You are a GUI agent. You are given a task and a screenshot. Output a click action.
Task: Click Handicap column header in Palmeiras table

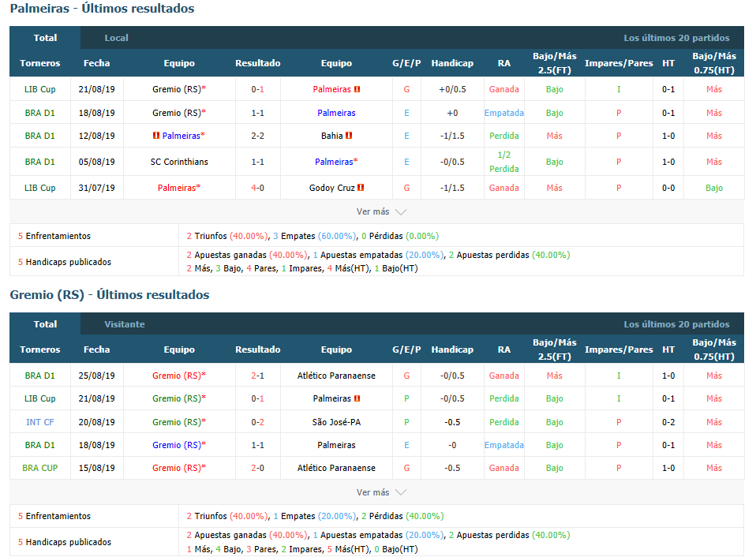(x=452, y=63)
